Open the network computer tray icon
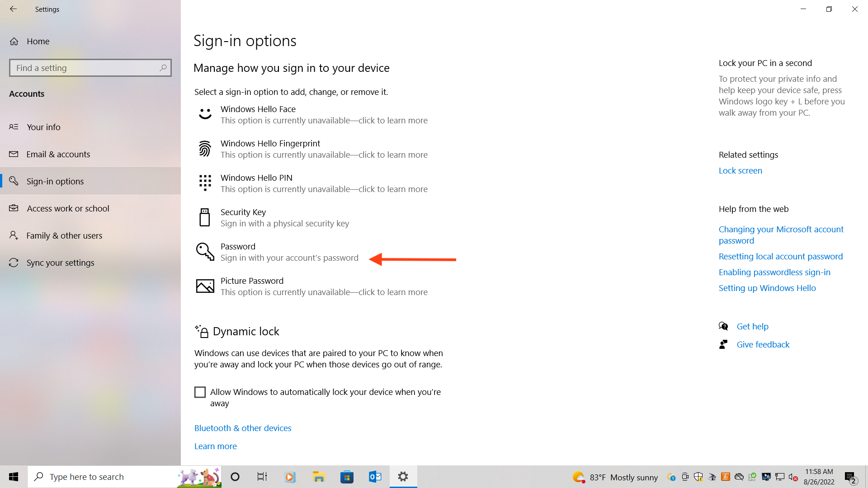The width and height of the screenshot is (868, 488). click(x=780, y=477)
